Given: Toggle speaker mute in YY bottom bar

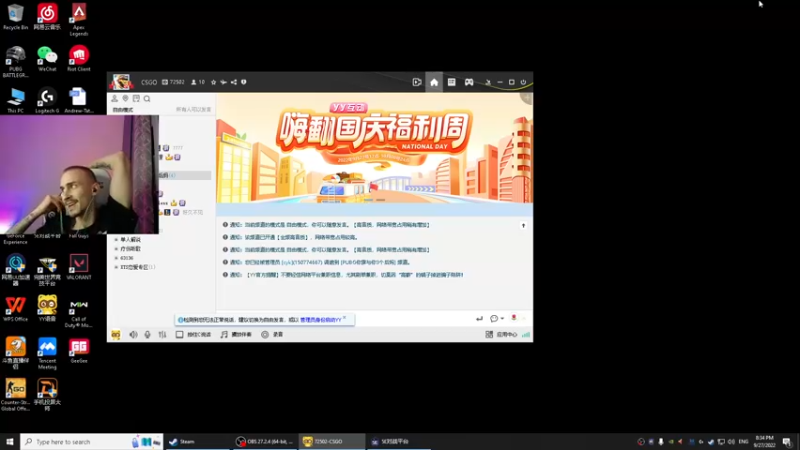Looking at the screenshot, I should pyautogui.click(x=133, y=335).
